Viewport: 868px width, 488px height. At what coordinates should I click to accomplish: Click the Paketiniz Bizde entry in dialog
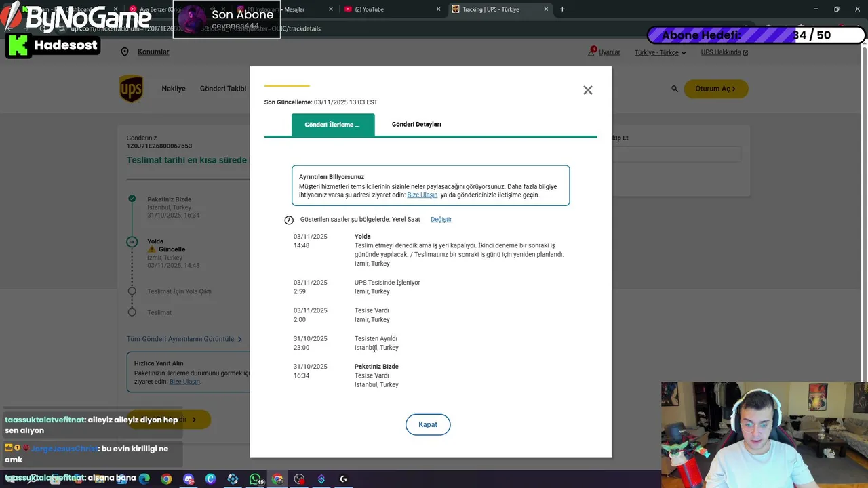[376, 367]
